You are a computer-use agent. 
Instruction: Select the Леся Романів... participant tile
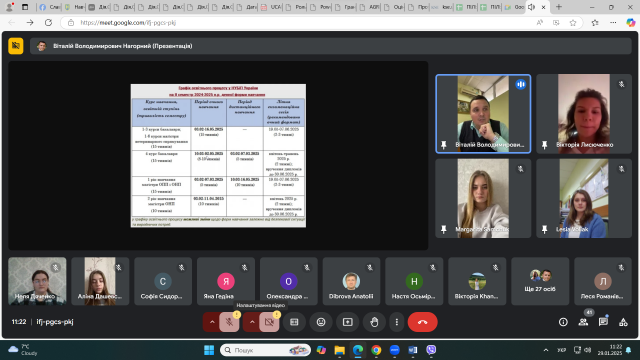coord(603,281)
